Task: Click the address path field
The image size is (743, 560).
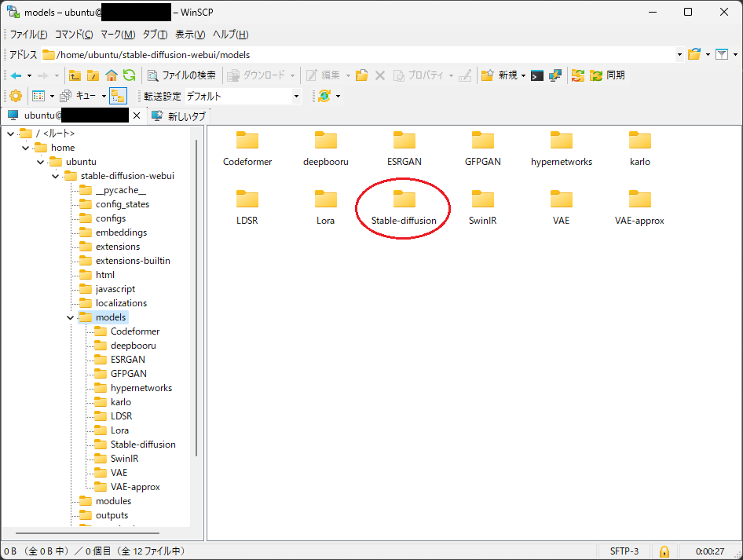Action: (361, 55)
